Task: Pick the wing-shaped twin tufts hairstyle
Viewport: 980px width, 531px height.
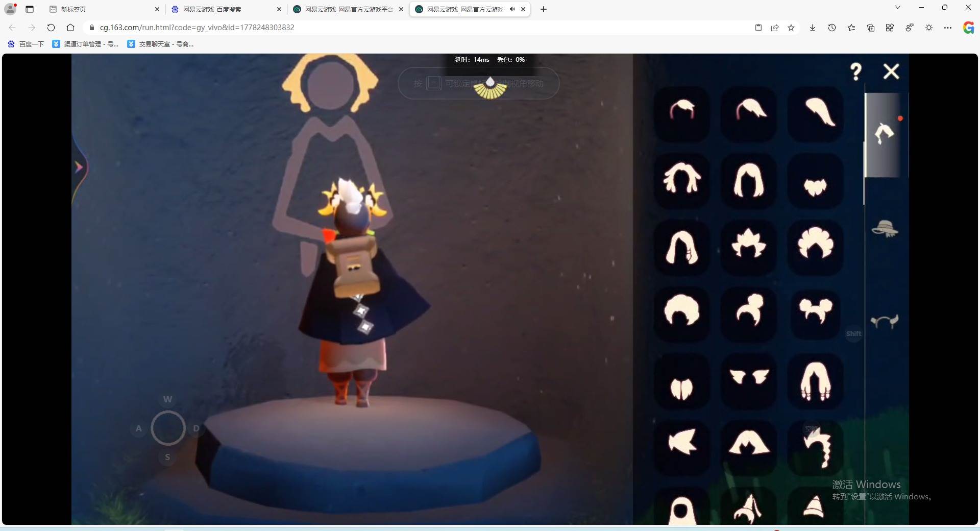Action: click(x=749, y=380)
